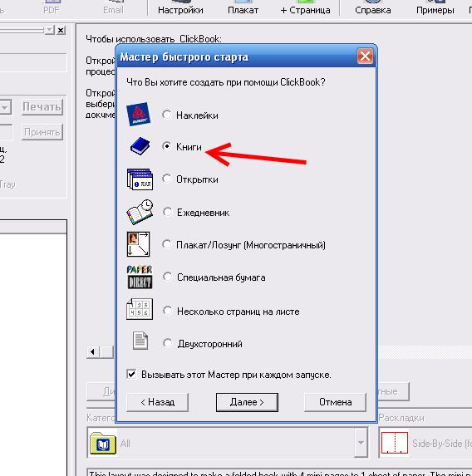
Task: Click the day planner icon beside Ежедневник
Action: point(140,212)
